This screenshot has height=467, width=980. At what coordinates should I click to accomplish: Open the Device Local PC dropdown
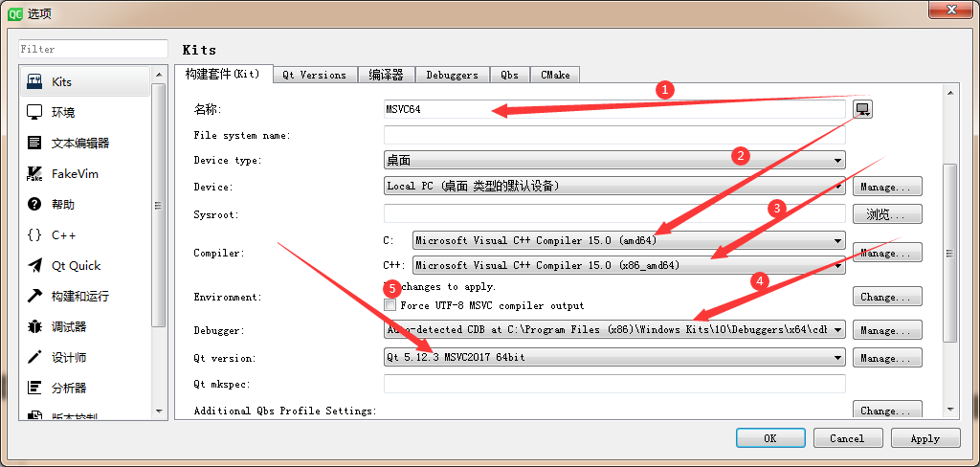click(x=614, y=187)
